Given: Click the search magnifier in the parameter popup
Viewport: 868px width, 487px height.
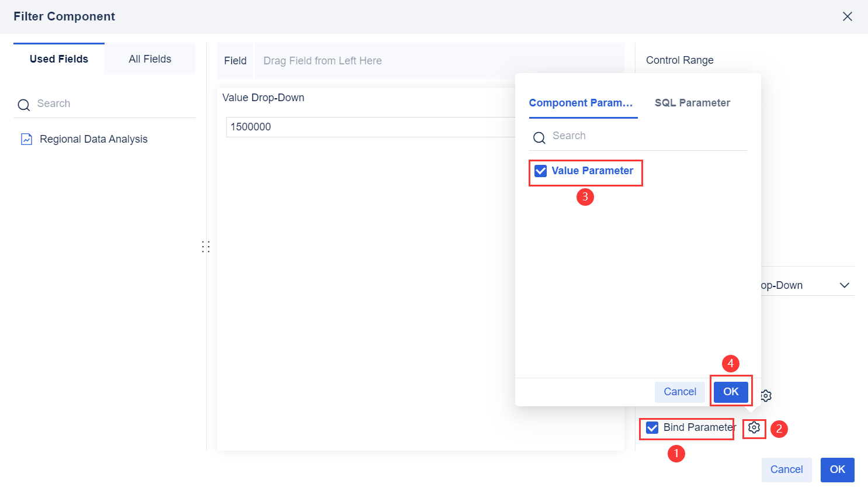Looking at the screenshot, I should 538,137.
